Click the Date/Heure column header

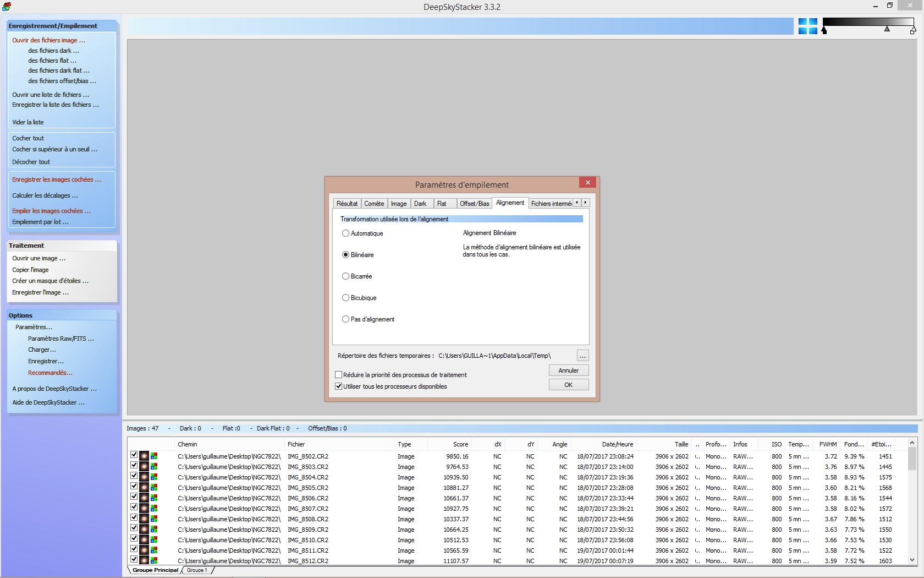tap(605, 444)
